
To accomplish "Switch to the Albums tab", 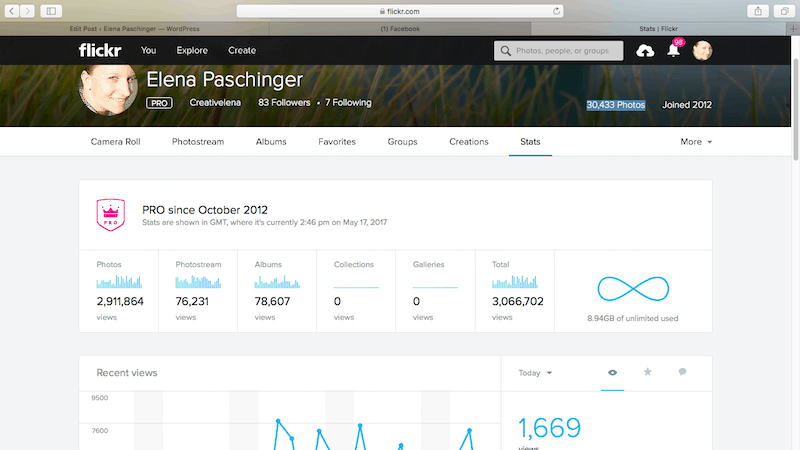I will coord(271,142).
